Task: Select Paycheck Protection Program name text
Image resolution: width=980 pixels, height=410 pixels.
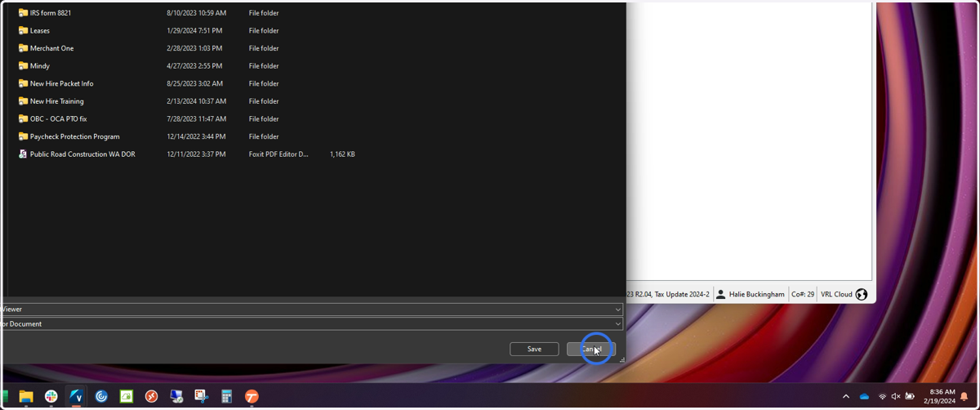Action: coord(75,136)
